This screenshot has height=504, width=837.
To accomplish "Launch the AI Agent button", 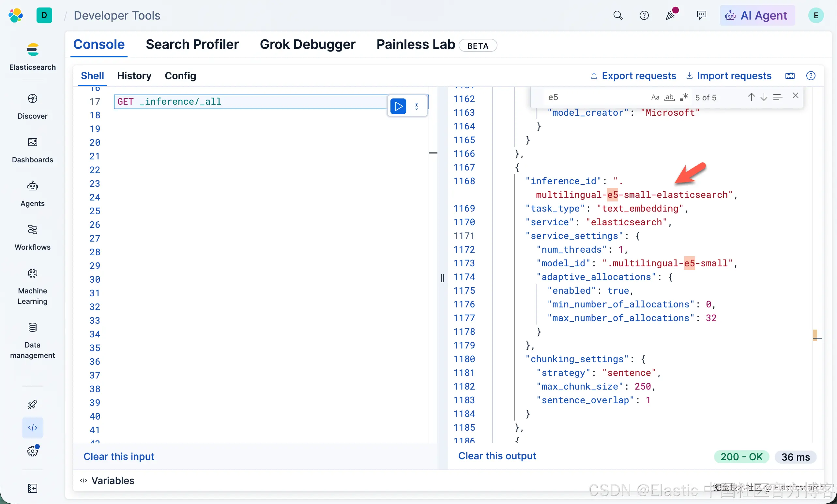I will pos(757,16).
